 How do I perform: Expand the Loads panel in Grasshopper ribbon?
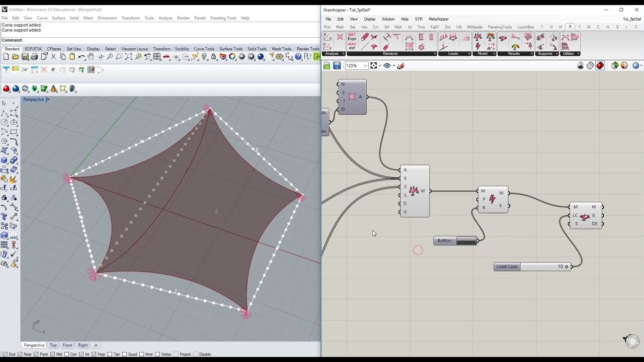coord(469,53)
